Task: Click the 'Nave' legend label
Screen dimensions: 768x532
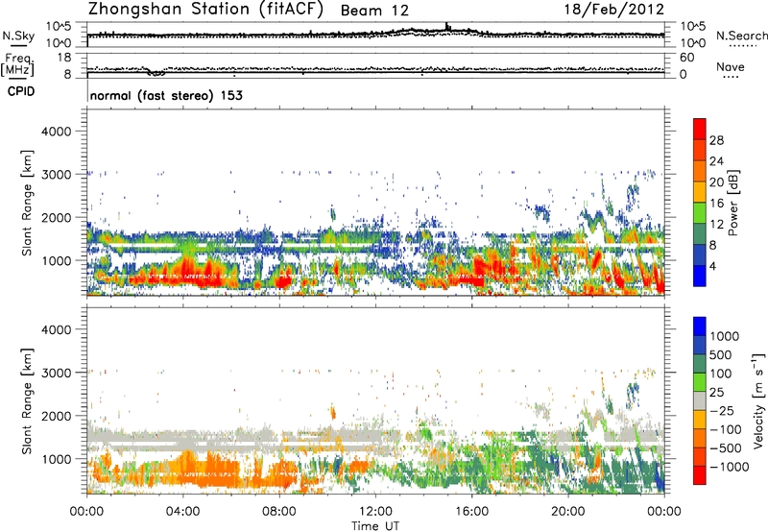Action: 730,66
